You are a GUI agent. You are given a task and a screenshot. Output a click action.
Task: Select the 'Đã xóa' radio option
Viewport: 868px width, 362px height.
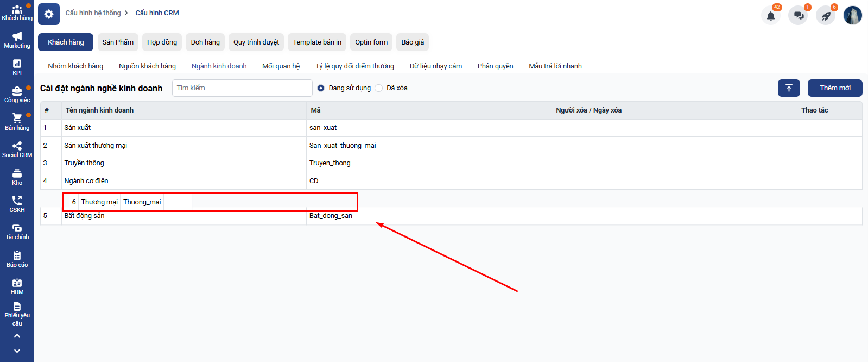379,88
